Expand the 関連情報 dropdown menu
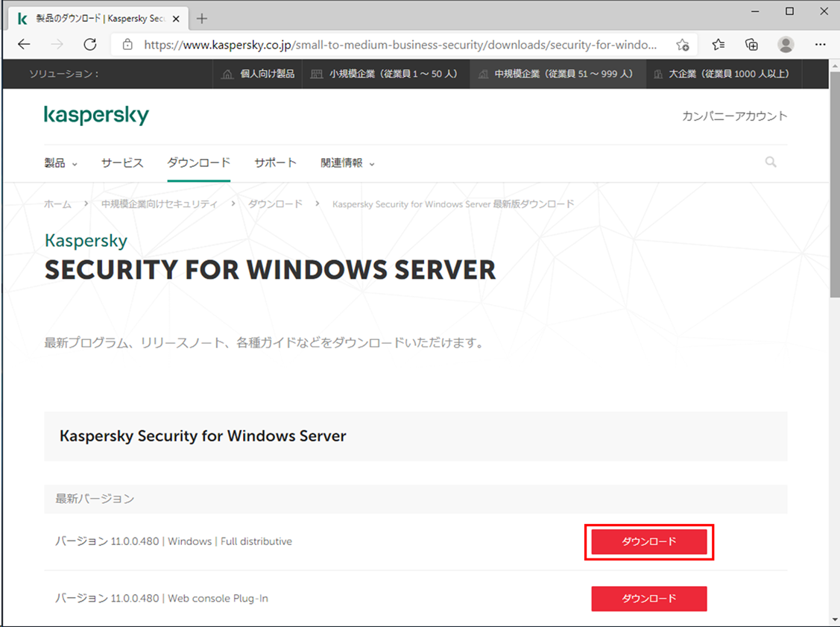This screenshot has width=840, height=627. [x=347, y=163]
